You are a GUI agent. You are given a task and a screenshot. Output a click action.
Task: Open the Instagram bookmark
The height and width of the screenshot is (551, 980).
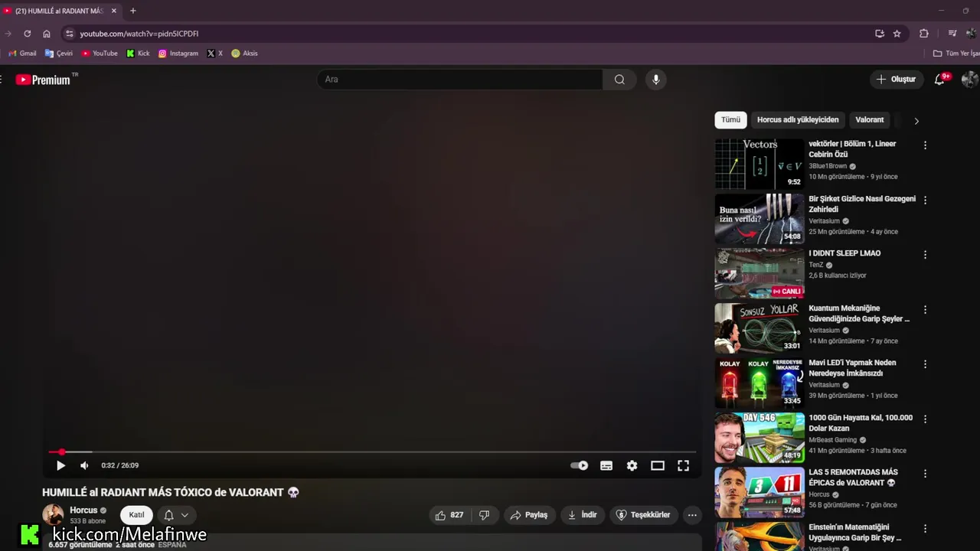(178, 54)
